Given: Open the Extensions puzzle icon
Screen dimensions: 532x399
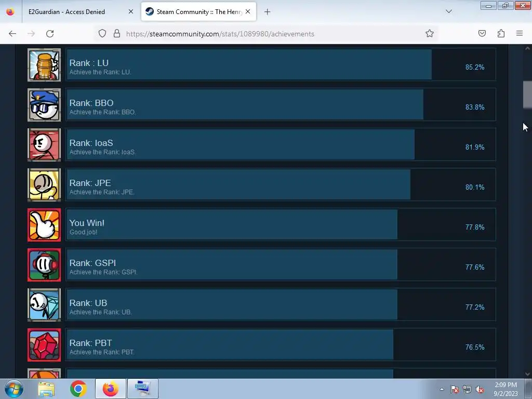Looking at the screenshot, I should pos(501,34).
